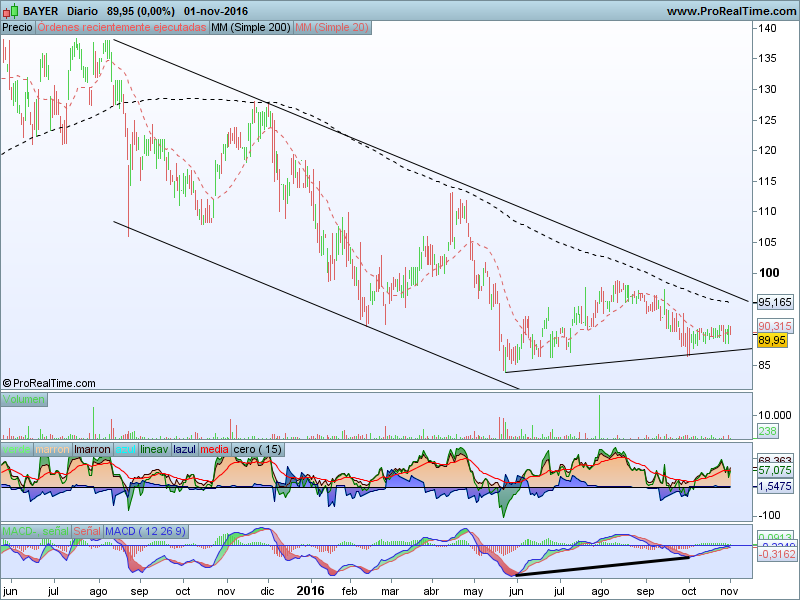
Task: Select the Precio legend label
Action: pyautogui.click(x=17, y=27)
